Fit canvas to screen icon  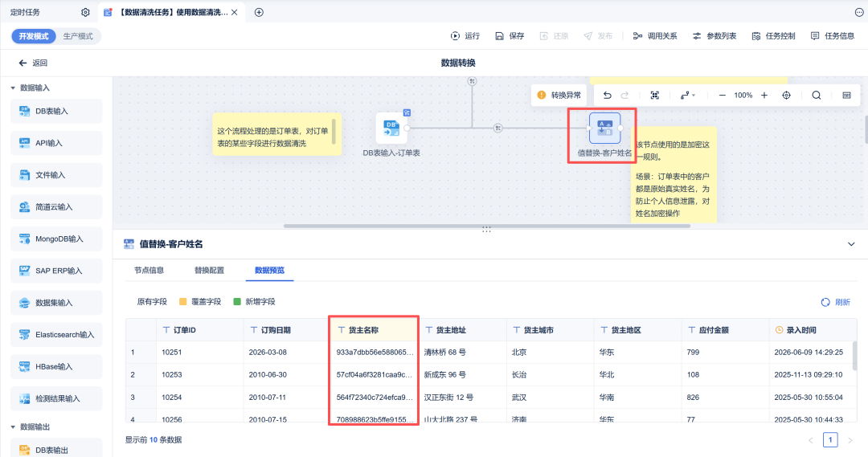coord(655,95)
